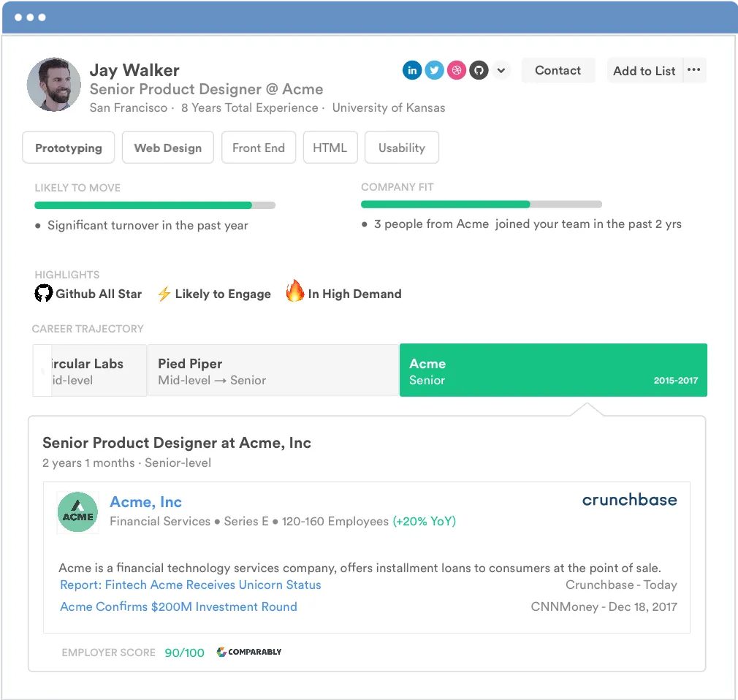Click the Acme company logo
The width and height of the screenshot is (738, 700).
point(77,512)
